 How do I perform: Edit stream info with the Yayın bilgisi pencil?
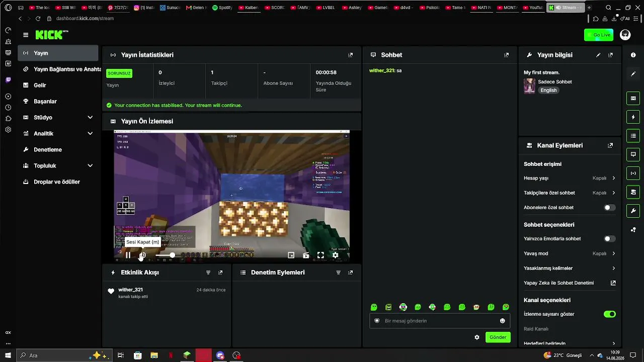[598, 55]
